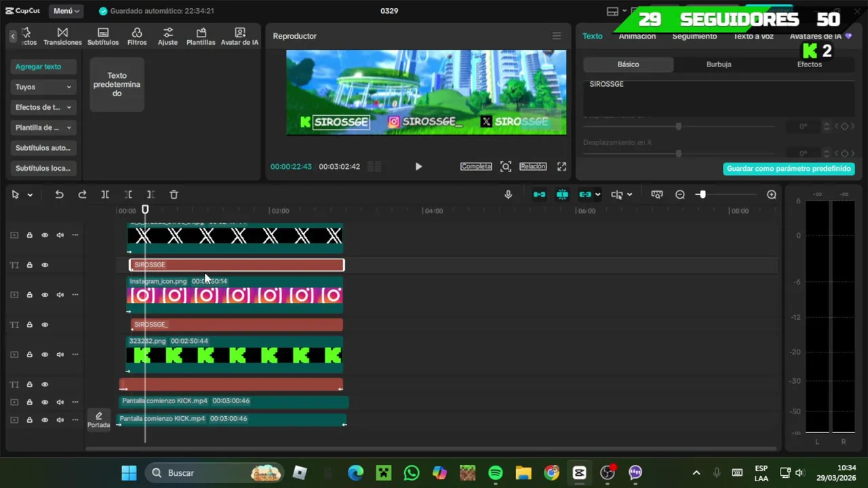Open the preview axis dropdown arrow
This screenshot has width=868, height=488.
[630, 195]
